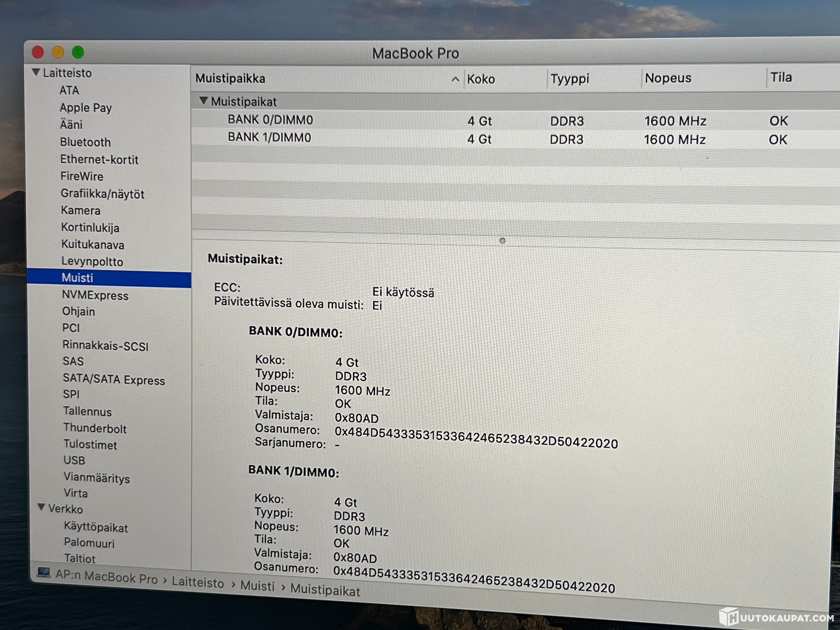Sort table by Koko column header

tap(481, 79)
